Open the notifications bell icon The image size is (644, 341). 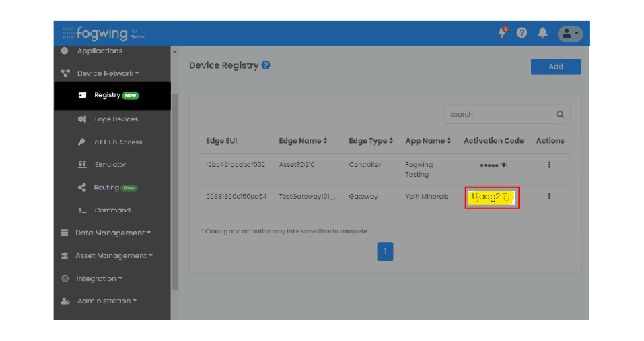click(x=542, y=33)
